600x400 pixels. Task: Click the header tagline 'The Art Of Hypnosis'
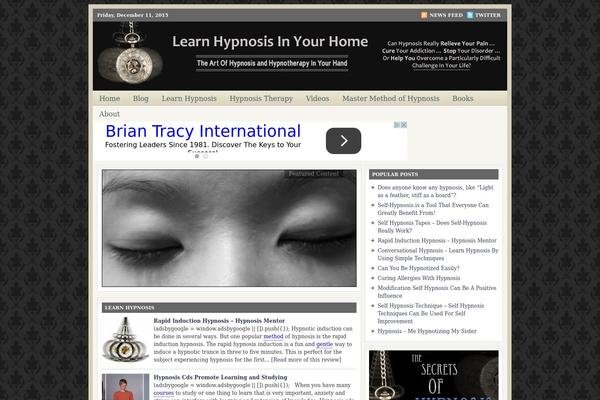click(x=272, y=63)
